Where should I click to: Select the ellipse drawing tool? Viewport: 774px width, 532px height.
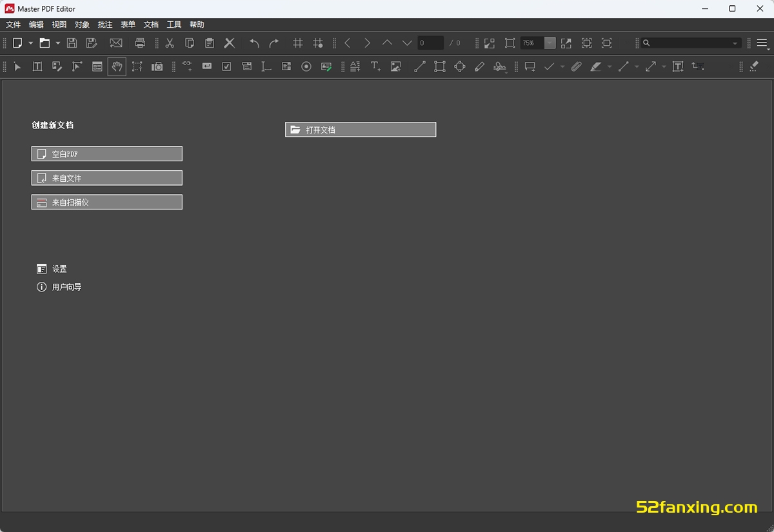[x=460, y=66]
